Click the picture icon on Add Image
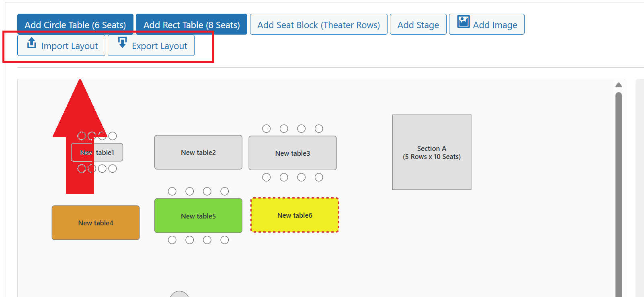The height and width of the screenshot is (297, 644). (464, 22)
